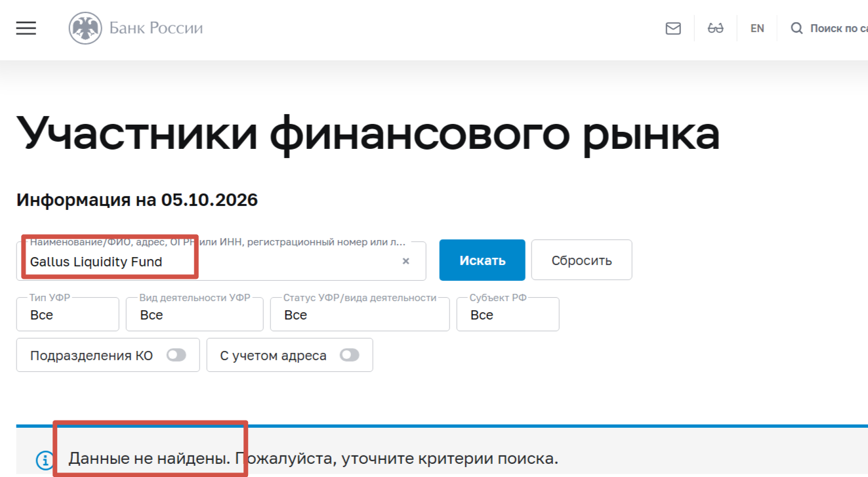Click the Искать search button
Viewport: 868px width, 477px height.
click(482, 260)
